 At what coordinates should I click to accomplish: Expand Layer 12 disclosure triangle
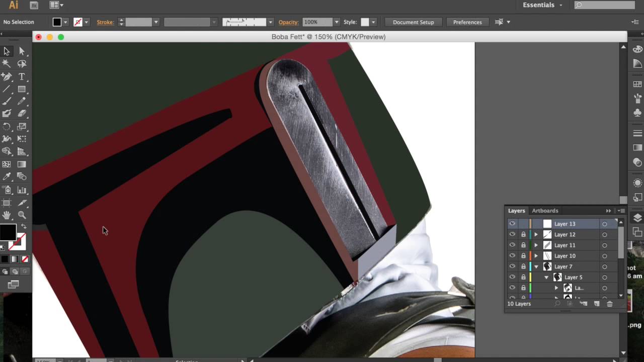pyautogui.click(x=536, y=234)
